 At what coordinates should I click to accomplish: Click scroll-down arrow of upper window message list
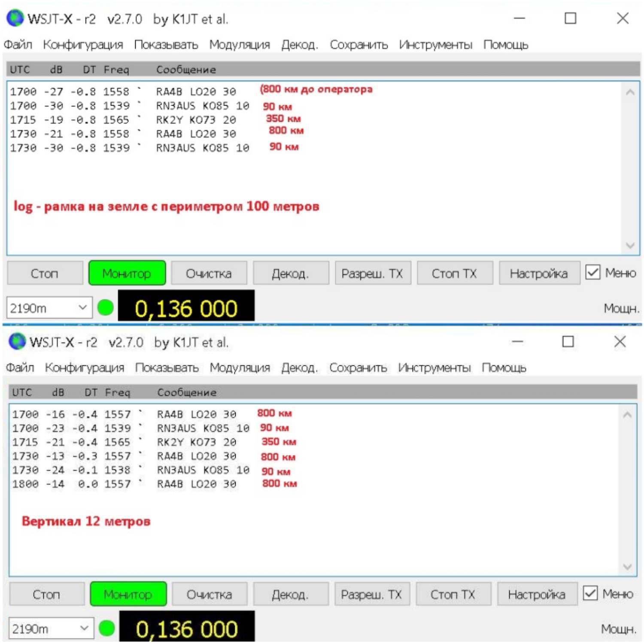click(630, 246)
